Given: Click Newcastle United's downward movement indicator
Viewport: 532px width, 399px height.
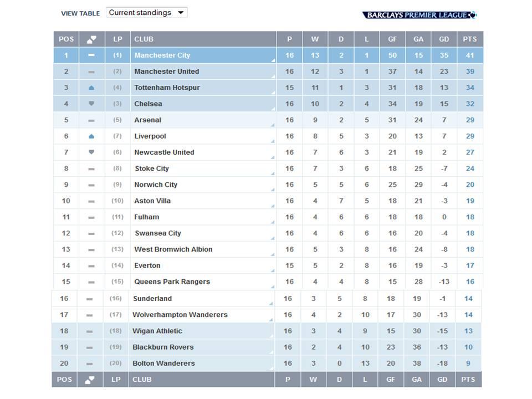Looking at the screenshot, I should click(91, 152).
